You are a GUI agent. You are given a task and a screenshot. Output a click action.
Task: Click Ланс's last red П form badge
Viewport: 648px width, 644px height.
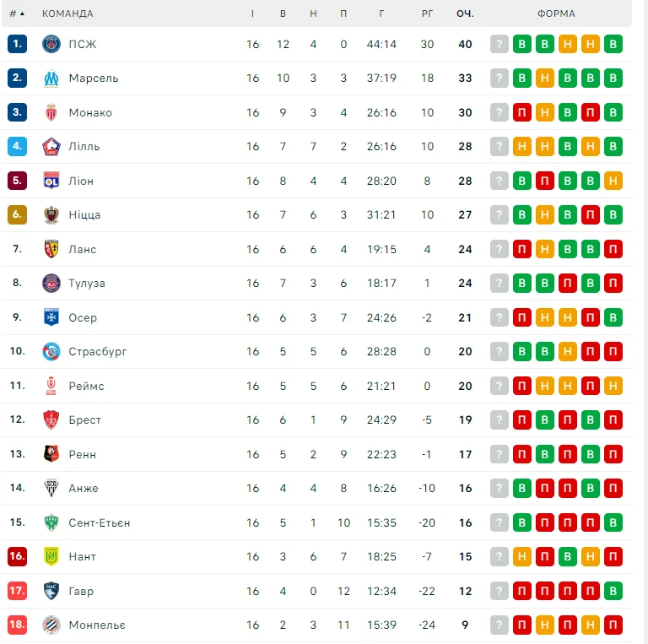pyautogui.click(x=613, y=249)
